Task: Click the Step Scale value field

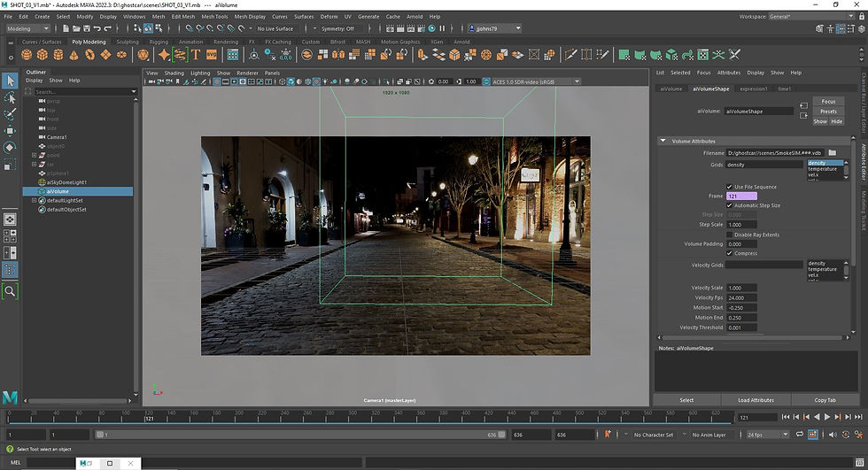Action: (x=740, y=225)
